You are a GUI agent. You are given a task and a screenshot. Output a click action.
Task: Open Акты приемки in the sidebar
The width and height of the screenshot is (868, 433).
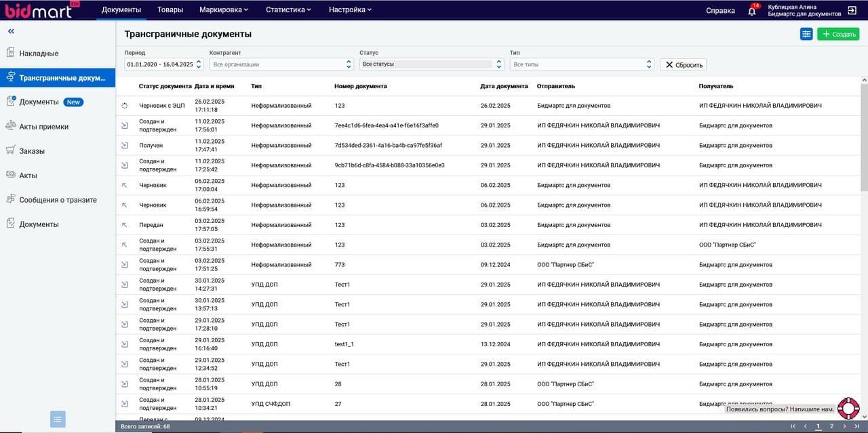tap(43, 127)
